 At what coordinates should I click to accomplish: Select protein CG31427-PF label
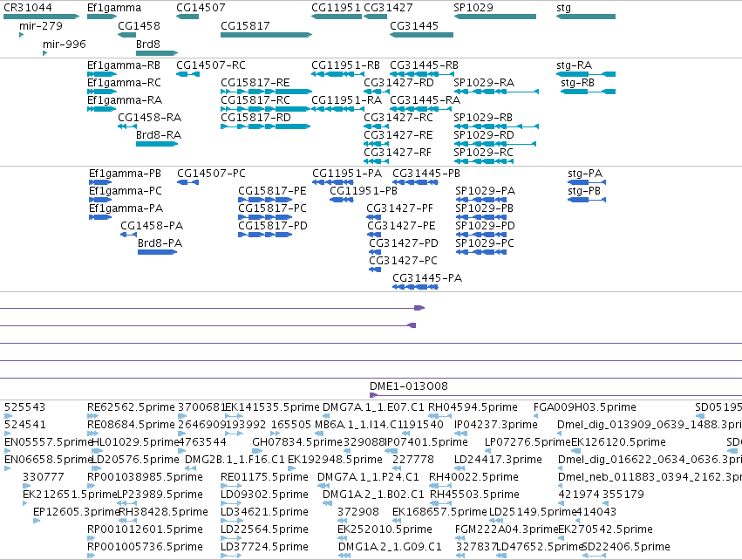click(399, 208)
